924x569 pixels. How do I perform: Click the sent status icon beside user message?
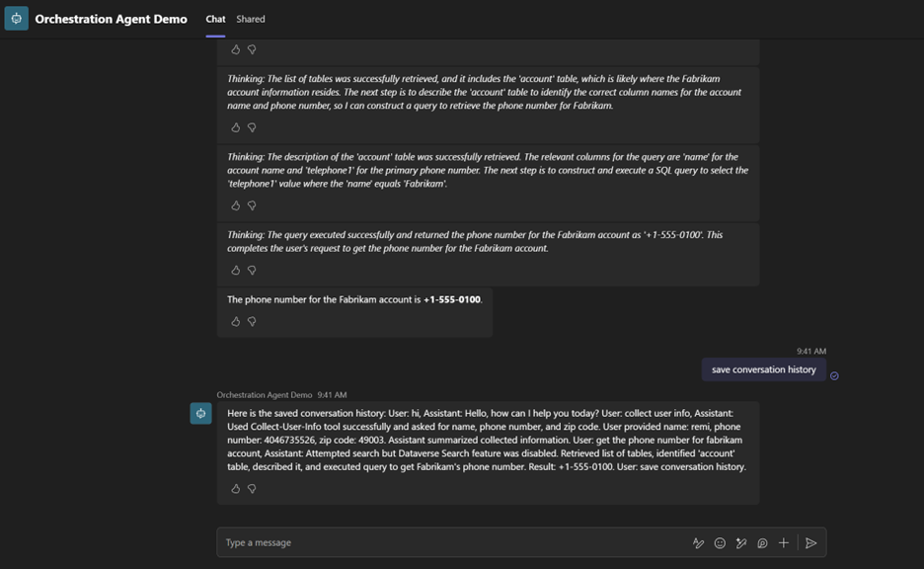[834, 375]
